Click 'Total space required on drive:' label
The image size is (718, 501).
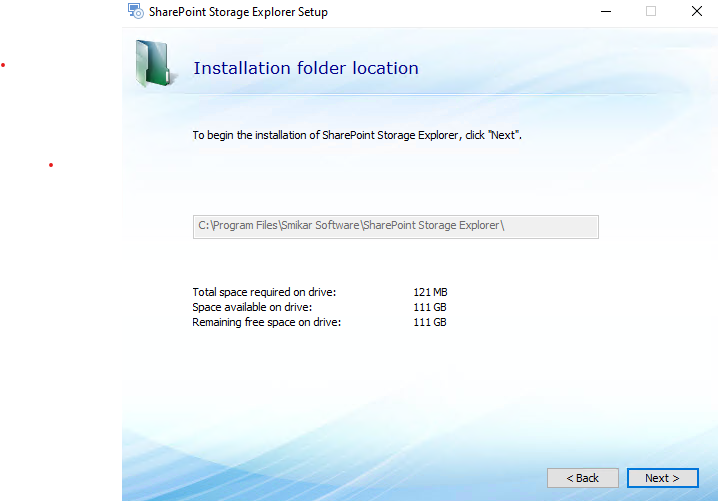pyautogui.click(x=264, y=292)
